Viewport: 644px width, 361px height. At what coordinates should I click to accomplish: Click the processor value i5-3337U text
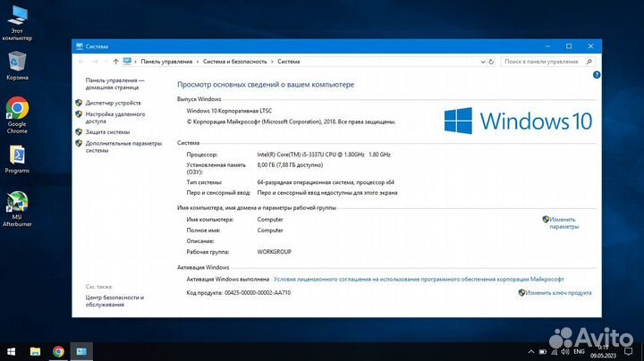324,155
